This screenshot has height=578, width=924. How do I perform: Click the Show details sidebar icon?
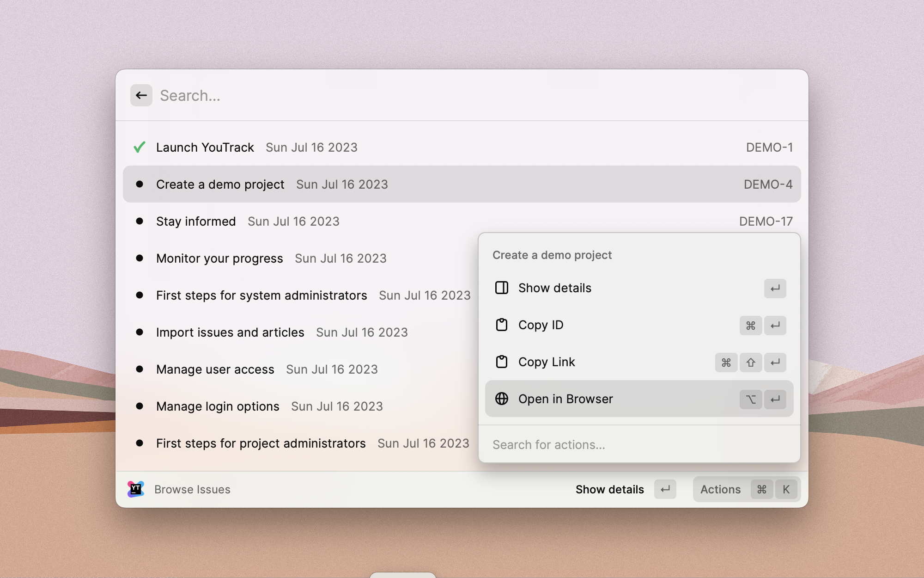(502, 288)
